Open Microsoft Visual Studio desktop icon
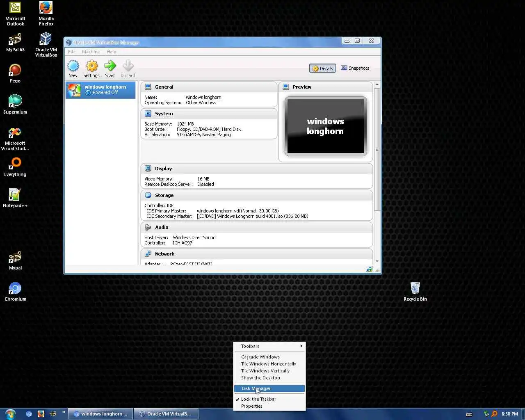The width and height of the screenshot is (525, 420). pyautogui.click(x=15, y=139)
